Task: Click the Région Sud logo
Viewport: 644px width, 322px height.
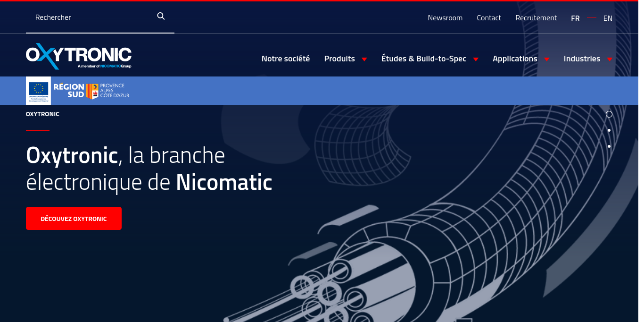Action: click(x=69, y=90)
